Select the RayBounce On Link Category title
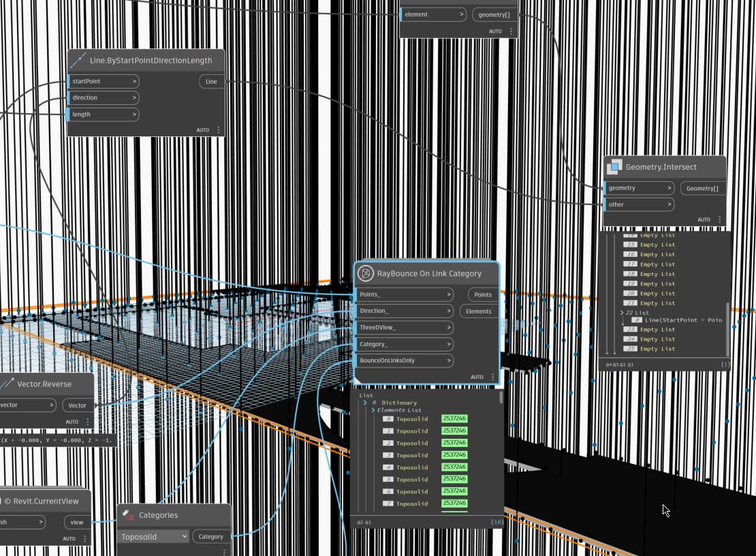 tap(429, 273)
